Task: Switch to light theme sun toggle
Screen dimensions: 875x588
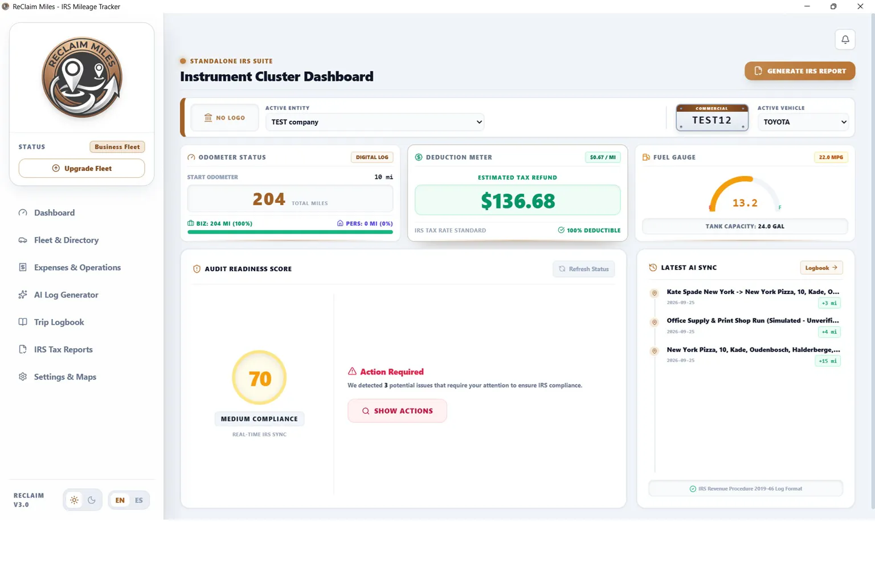Action: (74, 500)
